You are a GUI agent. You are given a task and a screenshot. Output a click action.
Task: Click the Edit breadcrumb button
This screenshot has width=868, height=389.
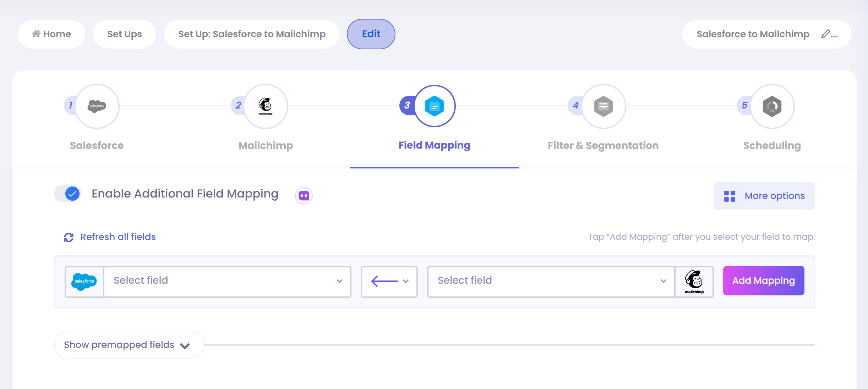[371, 34]
